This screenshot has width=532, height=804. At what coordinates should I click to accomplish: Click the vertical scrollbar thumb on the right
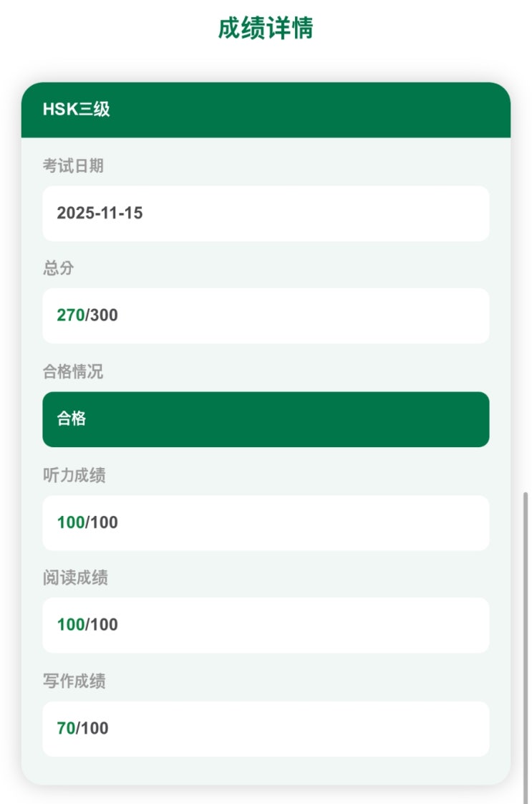pos(526,645)
